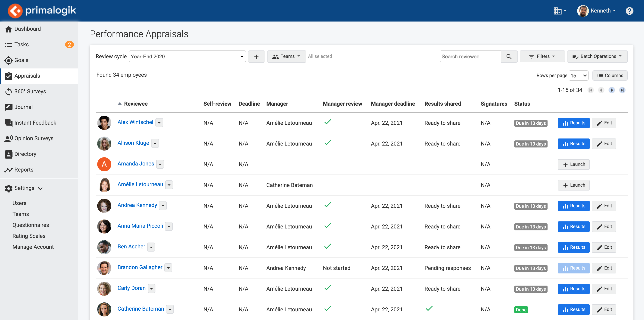Change Rows per page selector
The width and height of the screenshot is (644, 320).
pyautogui.click(x=578, y=76)
